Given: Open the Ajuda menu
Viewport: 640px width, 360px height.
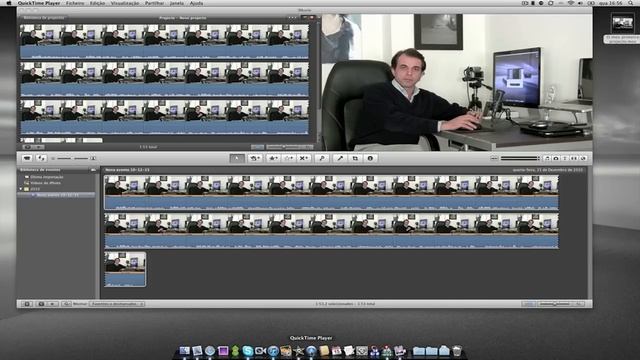Looking at the screenshot, I should [x=196, y=3].
